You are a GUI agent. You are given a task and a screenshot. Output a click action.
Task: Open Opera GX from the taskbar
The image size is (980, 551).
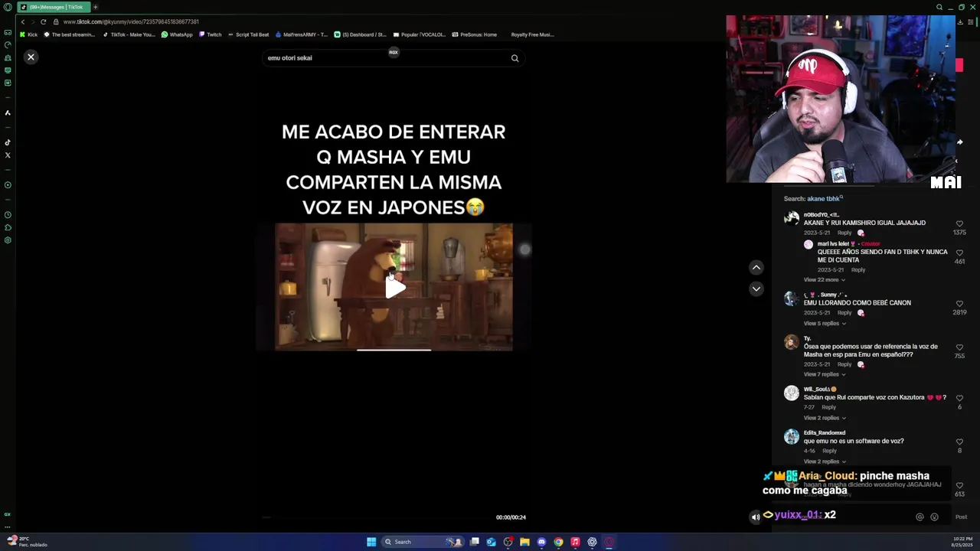tap(609, 542)
